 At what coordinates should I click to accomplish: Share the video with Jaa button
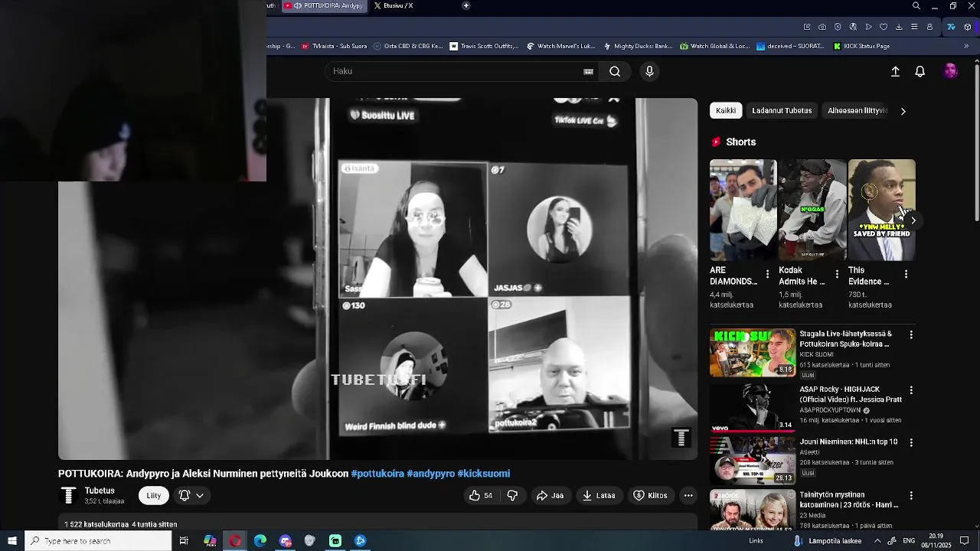point(550,495)
